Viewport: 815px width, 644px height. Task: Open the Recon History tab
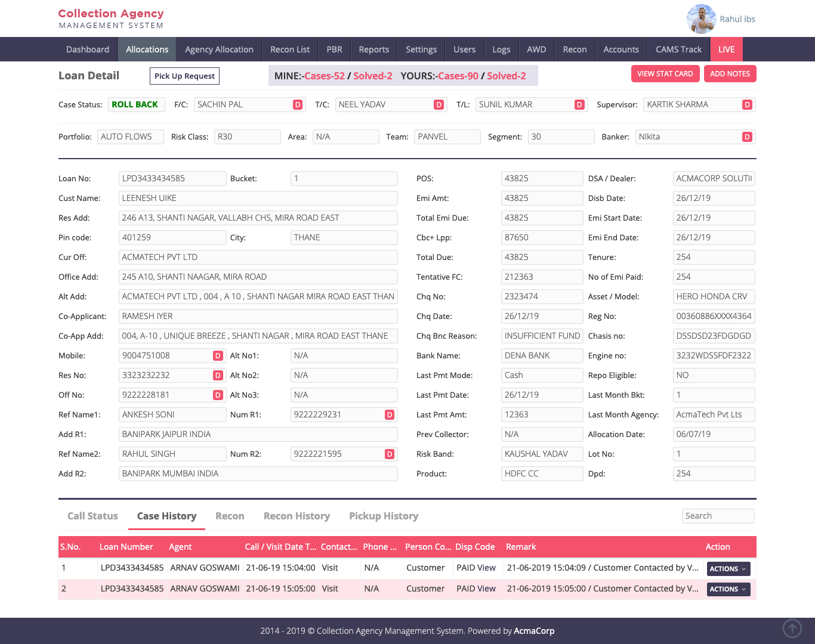pos(297,516)
